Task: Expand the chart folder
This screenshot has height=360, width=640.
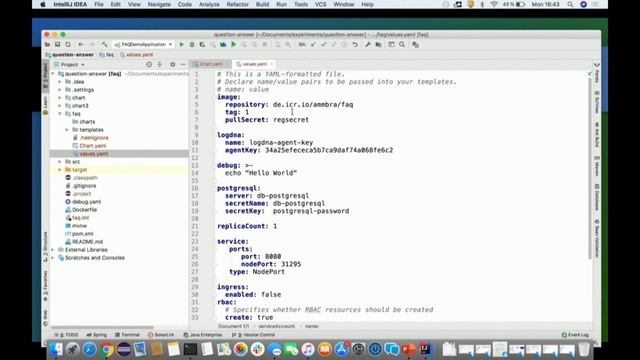Action: click(60, 98)
